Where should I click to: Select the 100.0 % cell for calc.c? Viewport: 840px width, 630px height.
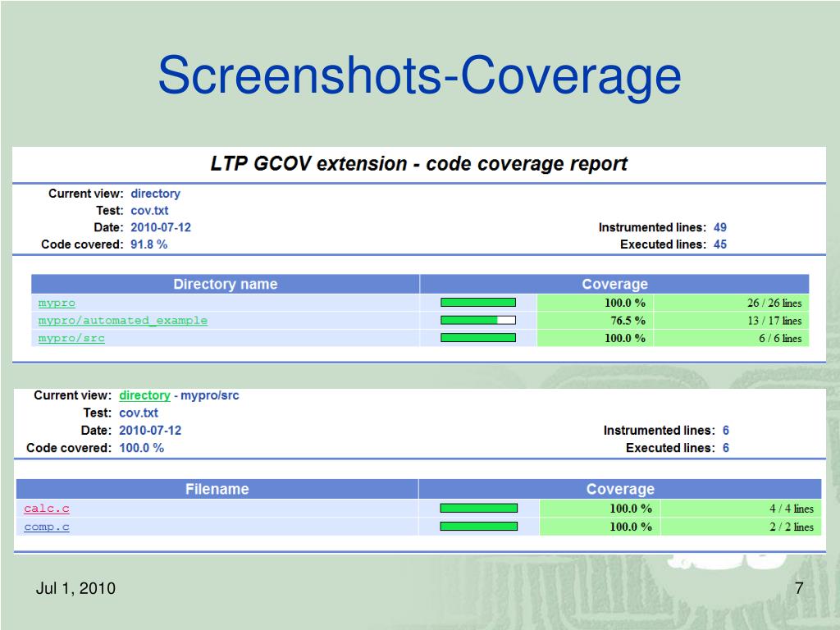tap(600, 509)
